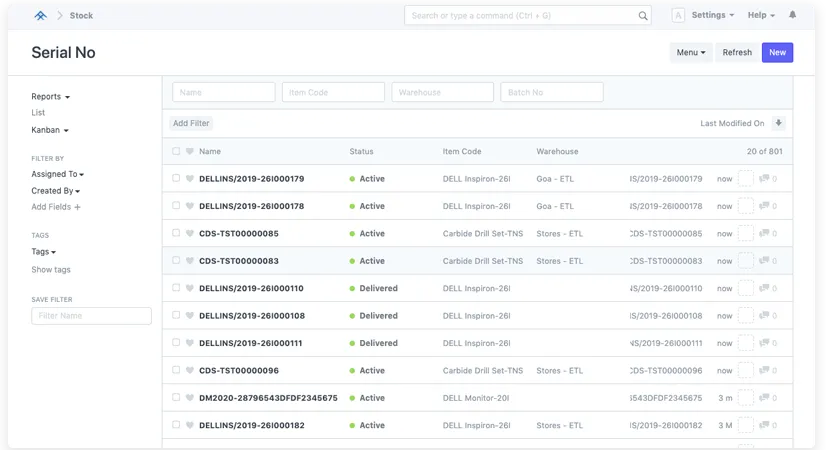The height and width of the screenshot is (450, 826).
Task: Toggle sort direction arrow button
Action: pyautogui.click(x=779, y=123)
